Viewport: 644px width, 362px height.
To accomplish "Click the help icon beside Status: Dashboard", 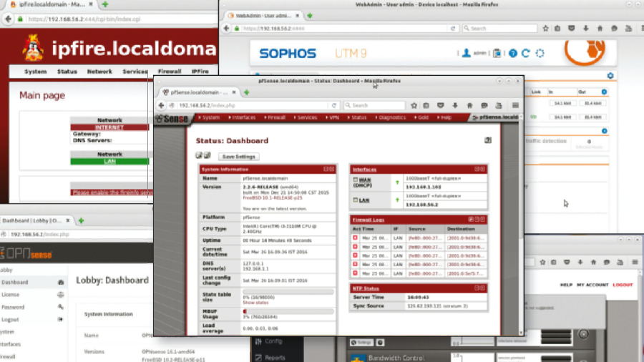I will coord(488,140).
